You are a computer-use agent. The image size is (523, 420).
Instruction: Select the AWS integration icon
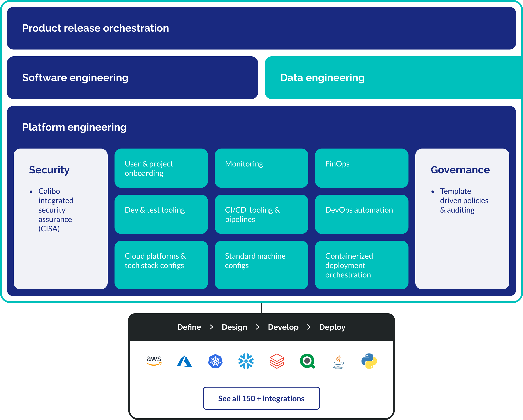tap(154, 361)
